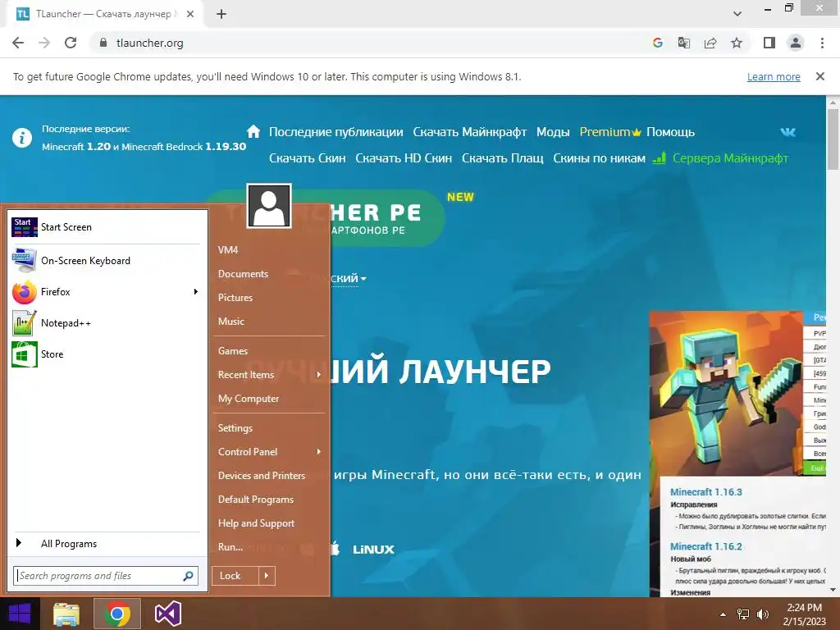The image size is (840, 630).
Task: Reload the tlauncher.org page
Action: 71,43
